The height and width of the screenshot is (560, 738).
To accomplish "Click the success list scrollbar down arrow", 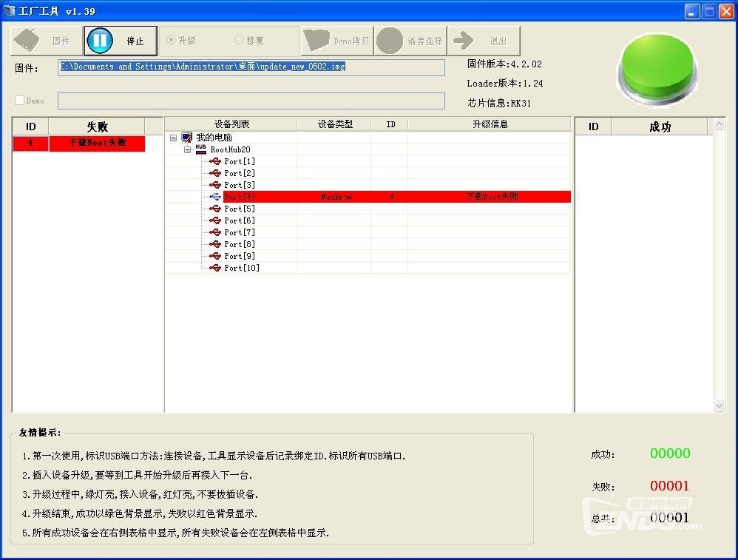I will (x=719, y=405).
